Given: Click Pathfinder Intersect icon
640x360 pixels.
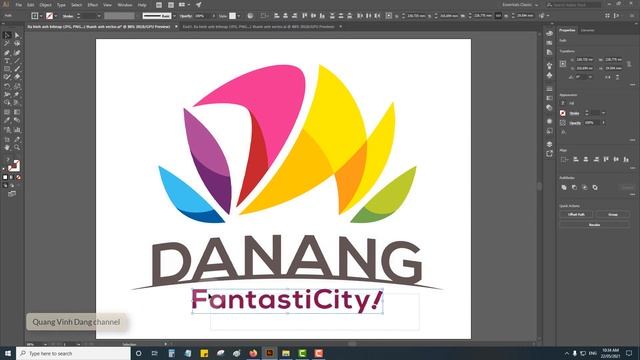Looking at the screenshot, I should (x=584, y=187).
